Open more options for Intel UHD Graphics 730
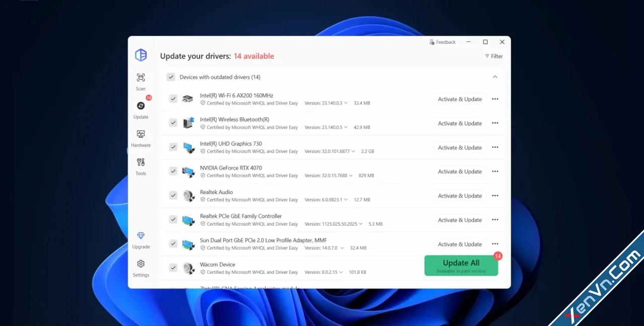The width and height of the screenshot is (644, 326). click(495, 148)
